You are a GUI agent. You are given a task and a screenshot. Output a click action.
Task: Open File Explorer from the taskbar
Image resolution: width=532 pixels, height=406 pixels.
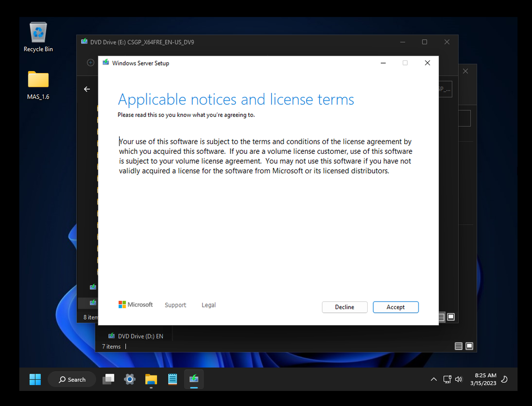point(151,379)
